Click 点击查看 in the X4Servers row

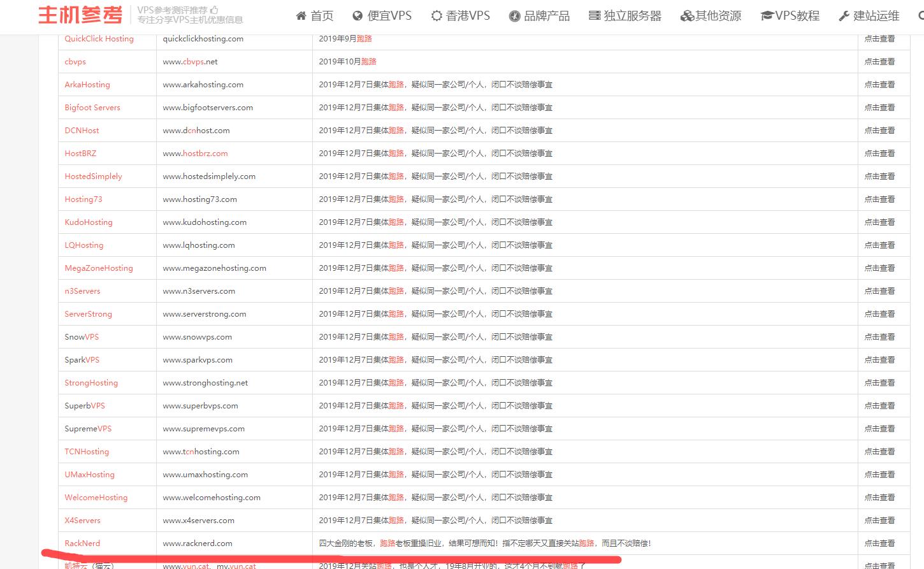[x=879, y=521]
